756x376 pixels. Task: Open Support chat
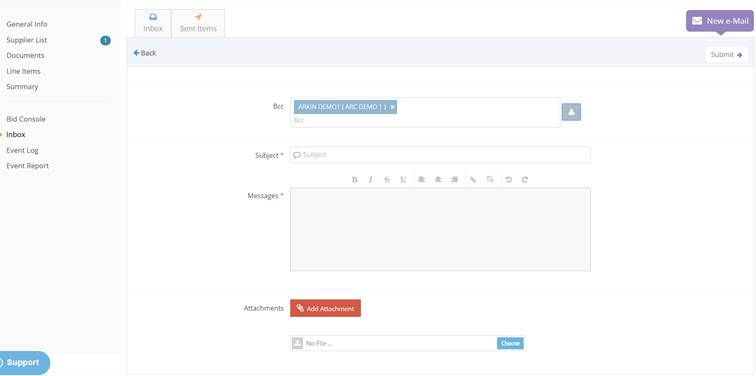click(23, 363)
